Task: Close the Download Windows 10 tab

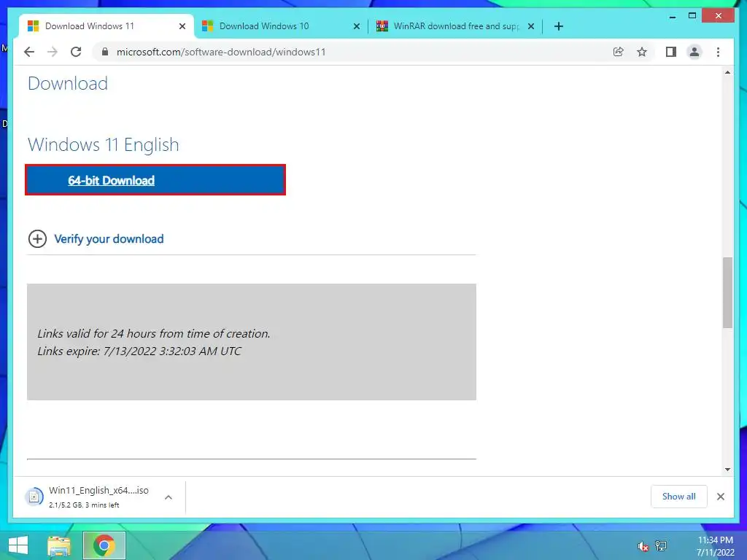Action: pos(356,26)
